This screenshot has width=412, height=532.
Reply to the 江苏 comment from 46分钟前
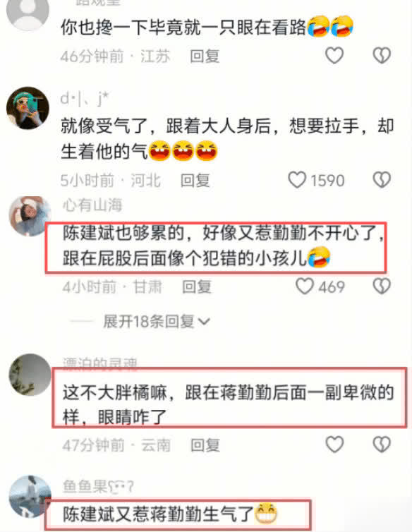205,56
